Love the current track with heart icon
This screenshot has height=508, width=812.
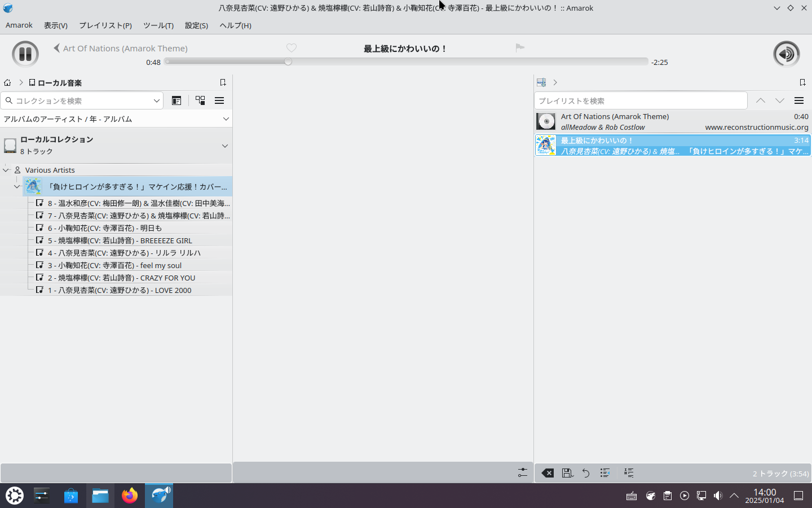click(292, 48)
